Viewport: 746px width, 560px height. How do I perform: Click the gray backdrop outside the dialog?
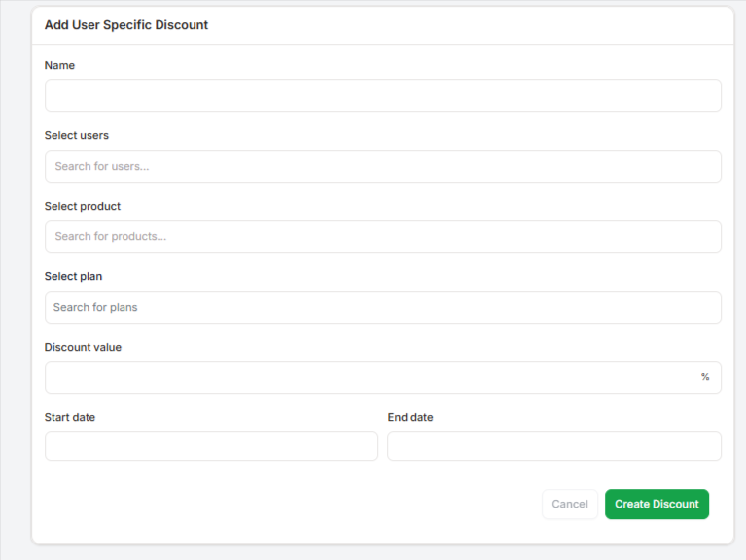click(14, 292)
